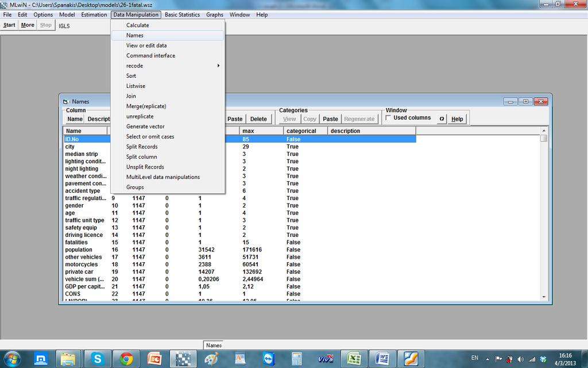The image size is (588, 368).
Task: Open the volume speaker tray icon
Action: 520,359
